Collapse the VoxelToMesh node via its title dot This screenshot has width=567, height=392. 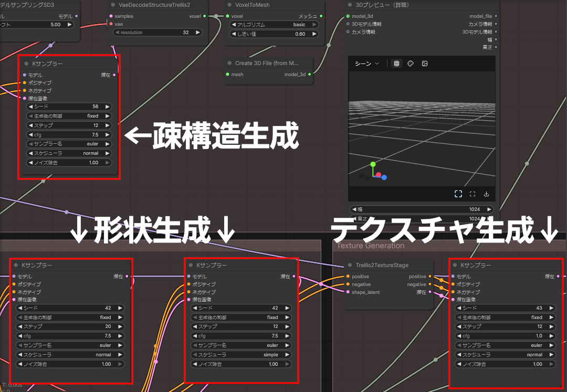tap(229, 5)
